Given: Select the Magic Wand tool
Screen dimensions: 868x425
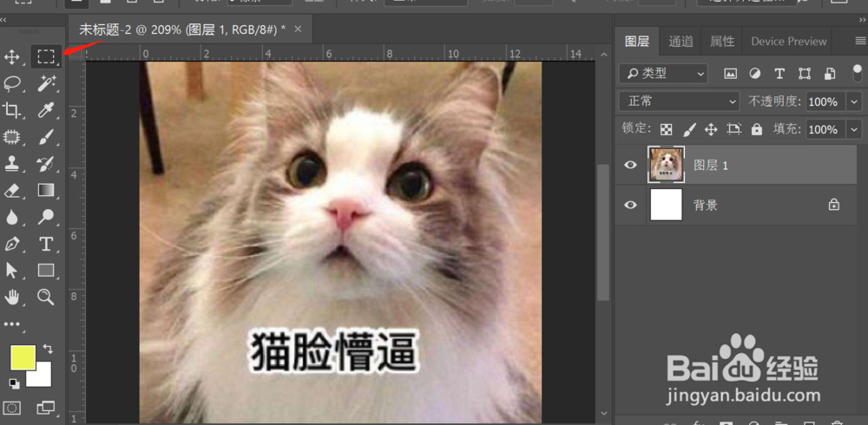Looking at the screenshot, I should click(46, 83).
